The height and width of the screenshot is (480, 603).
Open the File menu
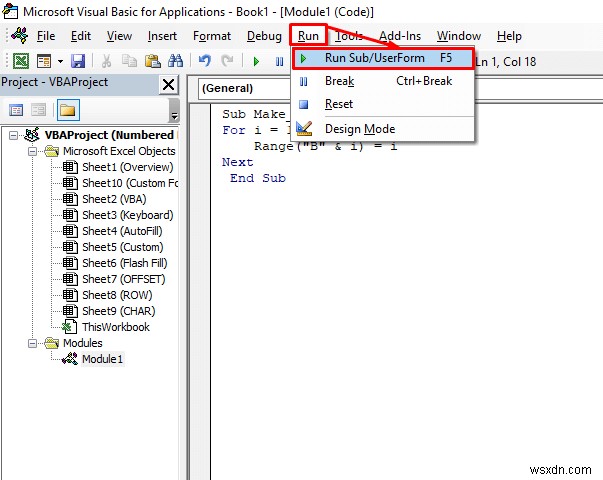point(46,36)
